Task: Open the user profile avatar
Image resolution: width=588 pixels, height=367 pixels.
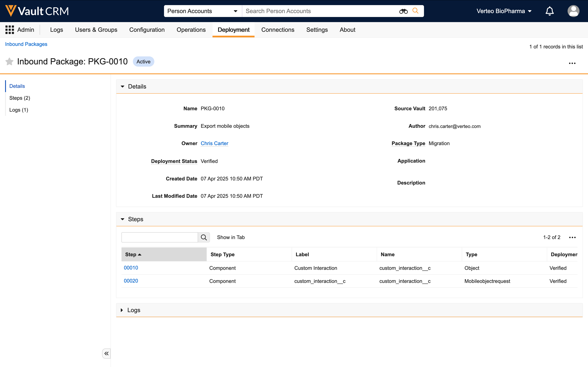Action: pyautogui.click(x=573, y=11)
